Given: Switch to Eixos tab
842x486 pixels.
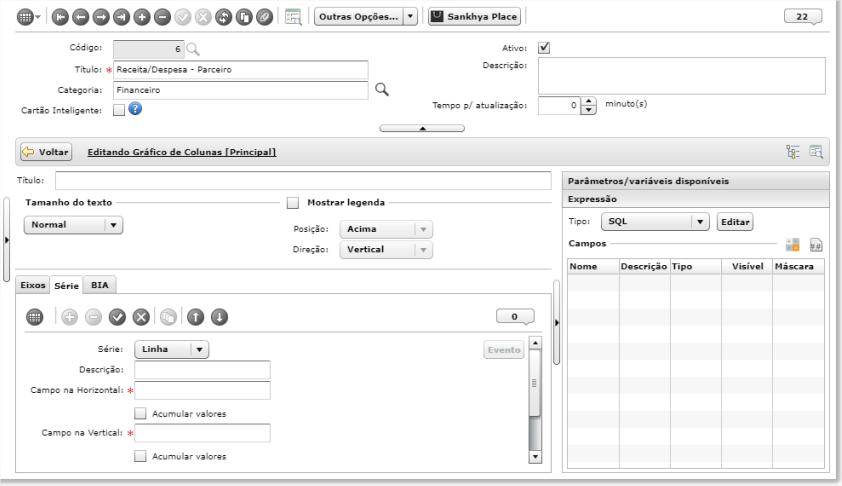Looking at the screenshot, I should 33,285.
